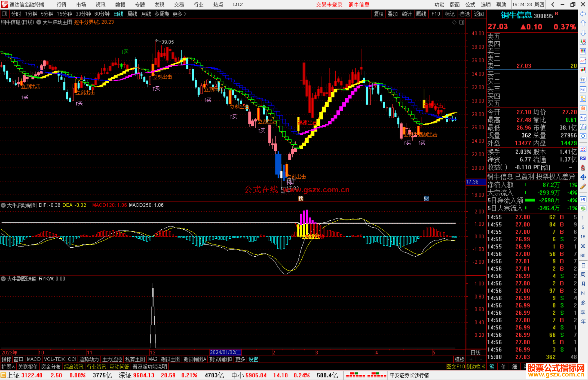The height and width of the screenshot is (380, 588).
Task: Click the RSI indicator sidebar icon
Action: pyautogui.click(x=583, y=158)
